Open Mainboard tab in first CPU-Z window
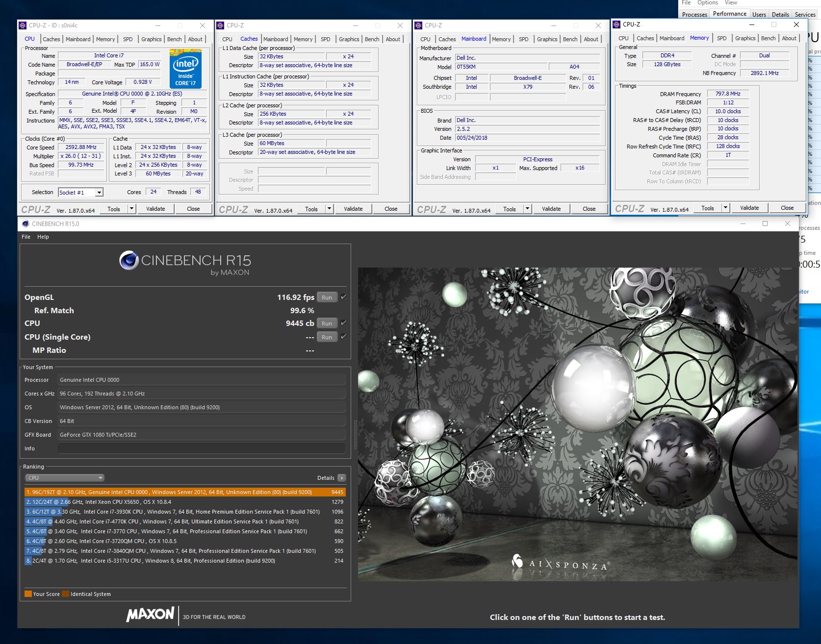The height and width of the screenshot is (644, 821). coord(78,39)
